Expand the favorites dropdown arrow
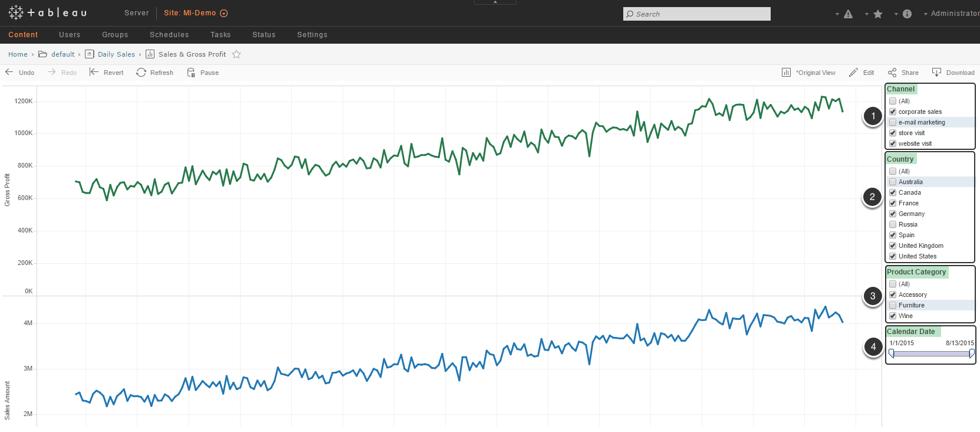 click(x=867, y=14)
